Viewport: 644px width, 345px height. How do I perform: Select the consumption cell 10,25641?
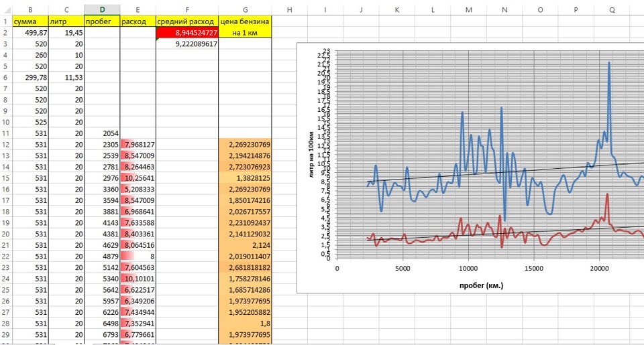click(138, 178)
